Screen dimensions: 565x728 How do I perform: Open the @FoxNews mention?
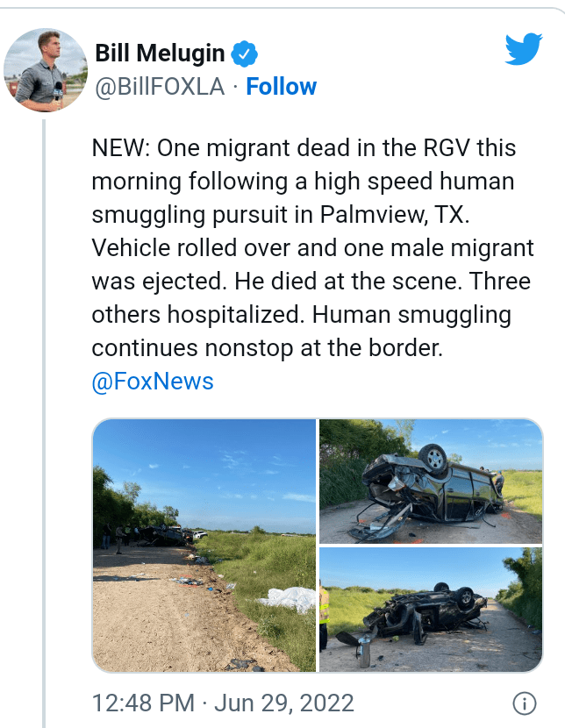click(153, 382)
